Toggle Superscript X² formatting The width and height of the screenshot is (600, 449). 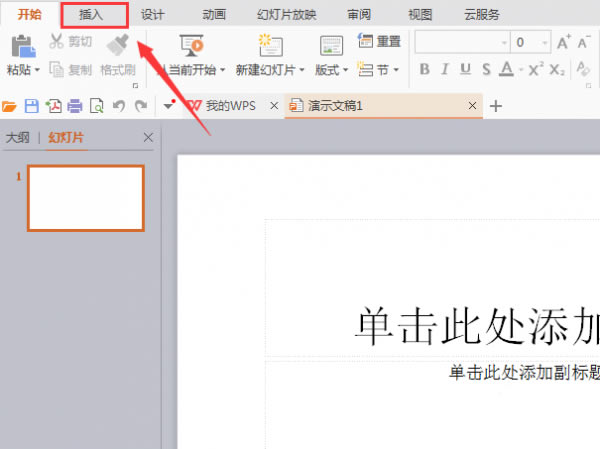click(x=535, y=69)
